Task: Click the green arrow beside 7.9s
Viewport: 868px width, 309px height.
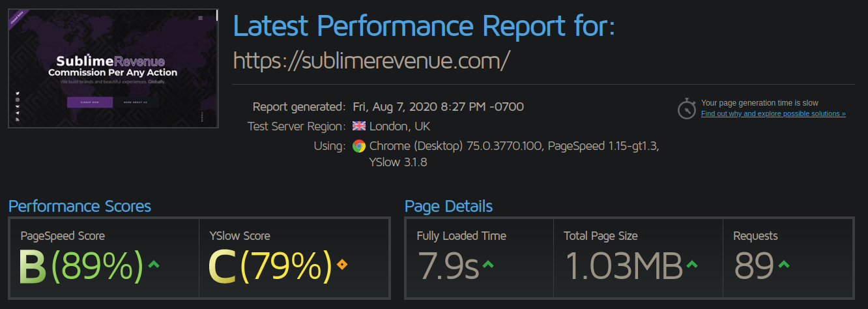Action: [487, 264]
